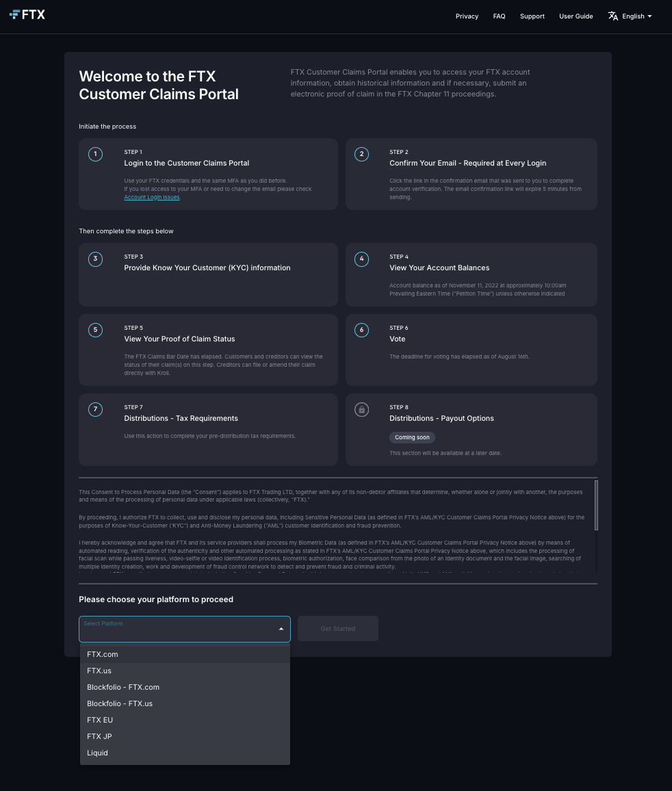This screenshot has width=672, height=791.
Task: Click the language translate icon
Action: [x=612, y=16]
